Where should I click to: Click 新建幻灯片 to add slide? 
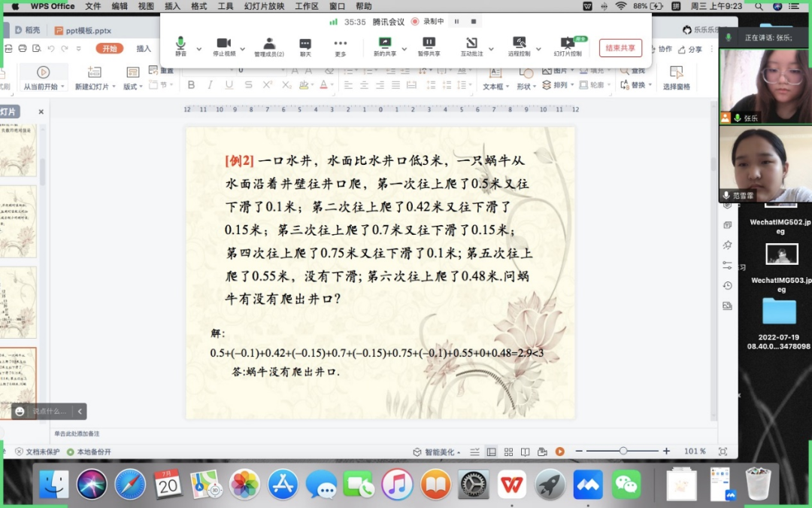[x=95, y=78]
